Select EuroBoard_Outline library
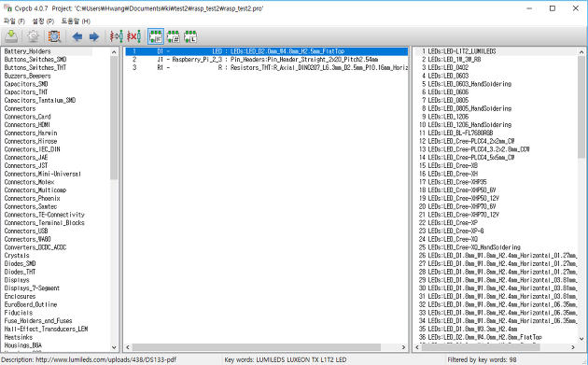Screen dimensions: 588x365 (31, 304)
